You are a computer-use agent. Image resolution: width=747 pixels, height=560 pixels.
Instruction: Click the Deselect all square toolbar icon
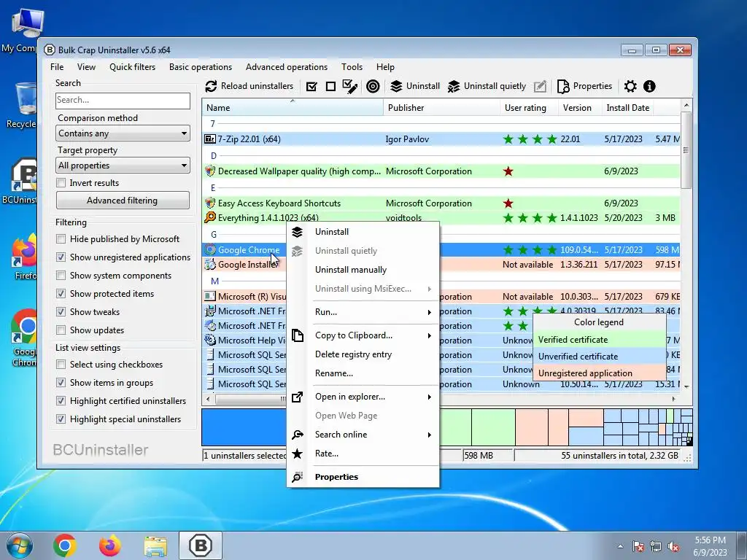coord(330,86)
